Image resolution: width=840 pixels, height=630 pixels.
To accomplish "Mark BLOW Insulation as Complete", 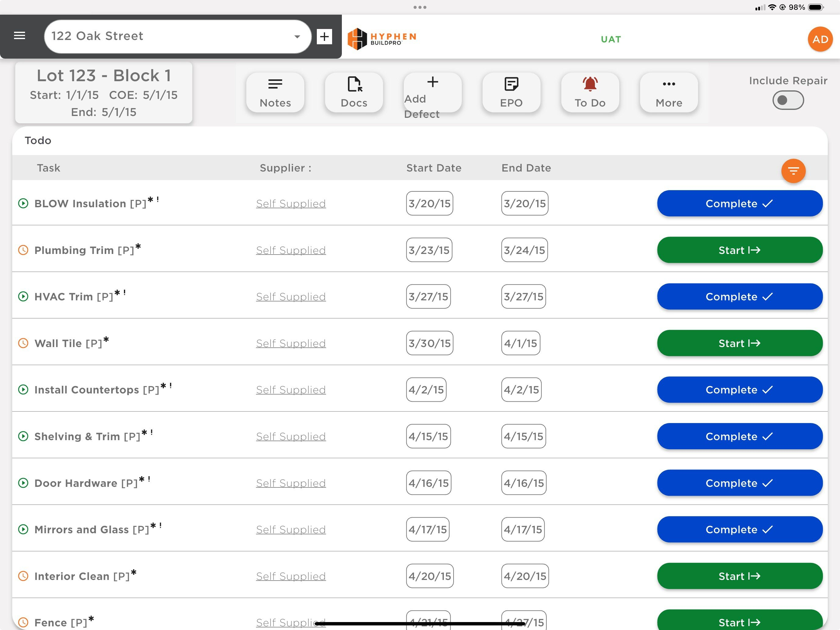I will click(x=740, y=204).
